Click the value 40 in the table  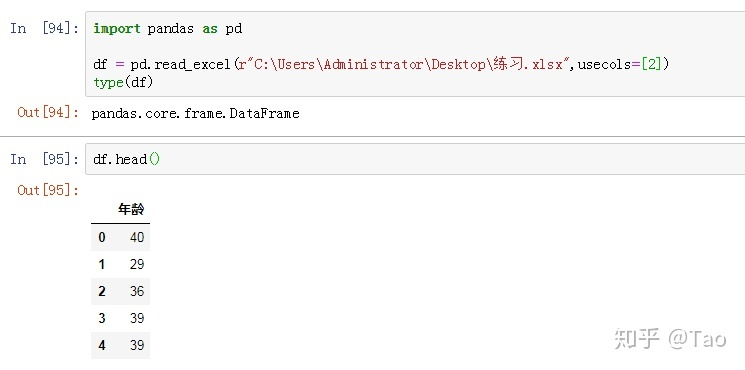[x=137, y=237]
